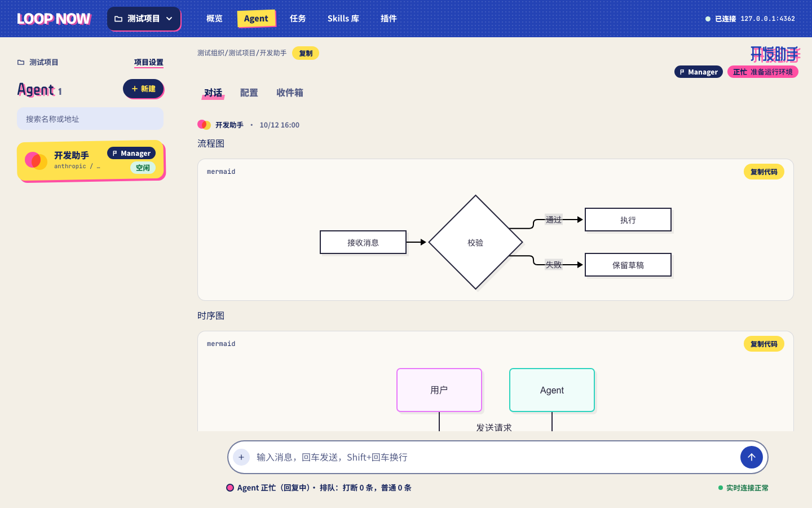Click the Agent sequence diagram box

click(552, 390)
